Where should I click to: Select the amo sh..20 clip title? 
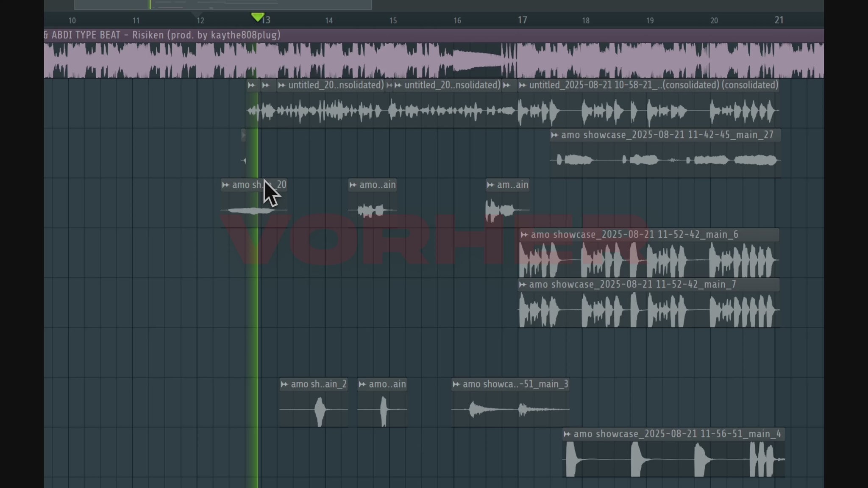(259, 185)
